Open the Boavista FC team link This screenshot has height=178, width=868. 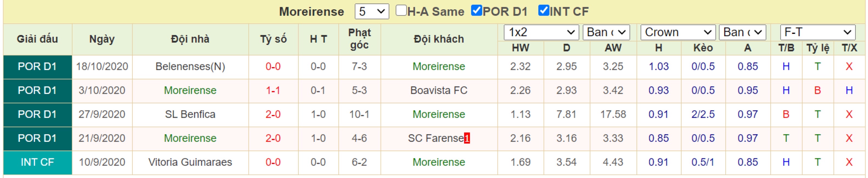click(x=439, y=90)
